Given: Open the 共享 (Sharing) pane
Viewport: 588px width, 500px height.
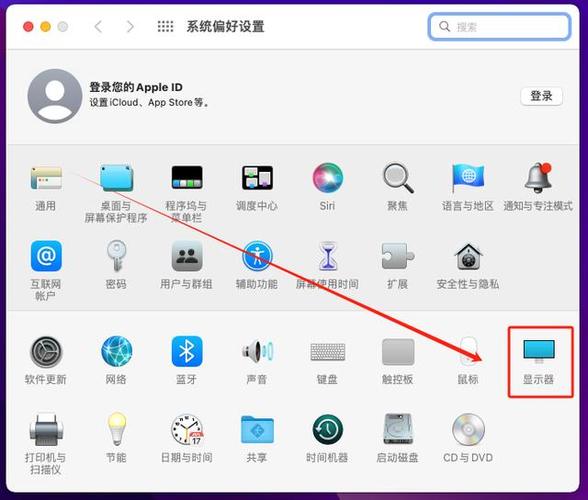Looking at the screenshot, I should tap(257, 429).
